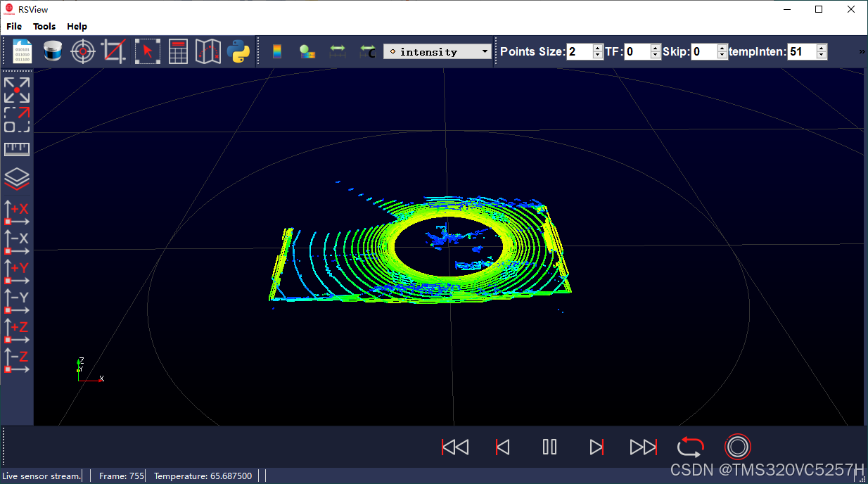This screenshot has width=868, height=484.
Task: Open the Tools menu
Action: [44, 26]
